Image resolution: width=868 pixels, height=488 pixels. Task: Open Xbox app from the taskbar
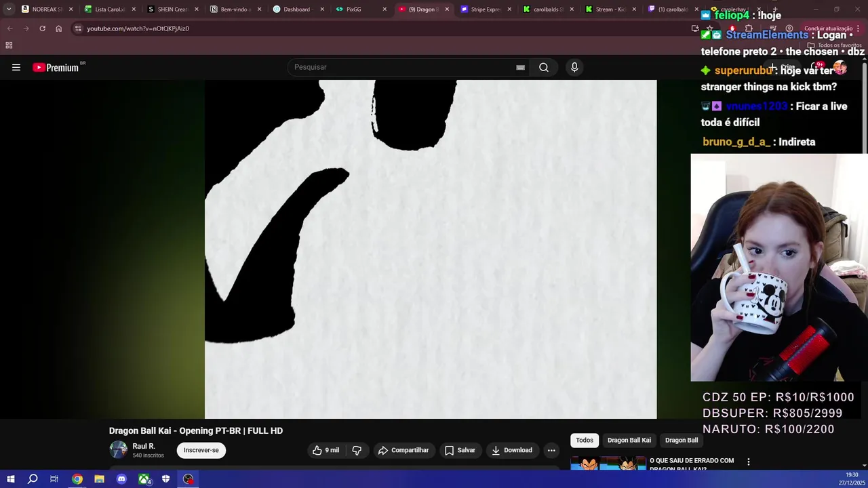point(144,479)
